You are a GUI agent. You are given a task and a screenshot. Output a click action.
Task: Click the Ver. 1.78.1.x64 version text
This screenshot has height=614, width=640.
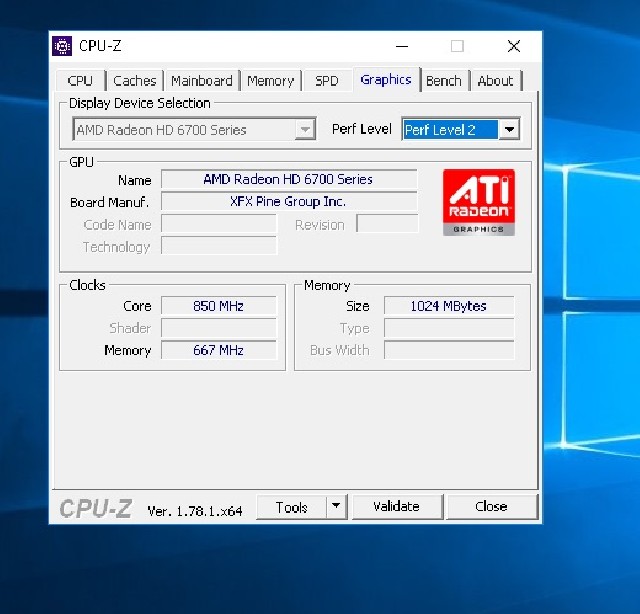click(195, 511)
